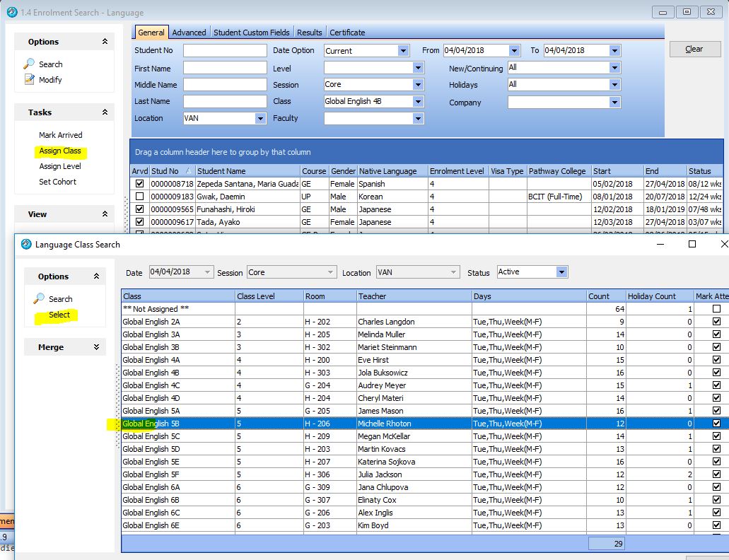729x560 pixels.
Task: Click Select in class search options
Action: click(x=59, y=315)
